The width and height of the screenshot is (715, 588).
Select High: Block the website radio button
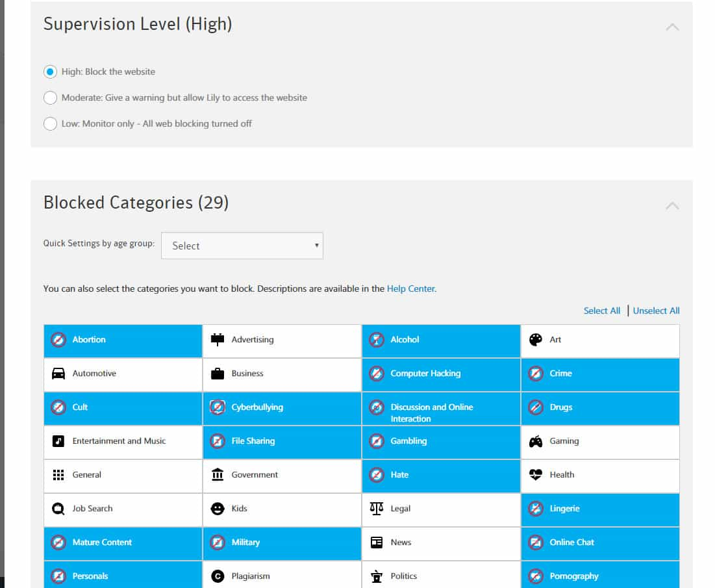[50, 71]
